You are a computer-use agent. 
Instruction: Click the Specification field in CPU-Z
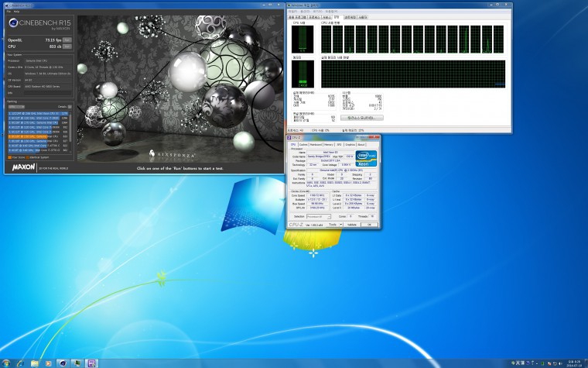341,170
